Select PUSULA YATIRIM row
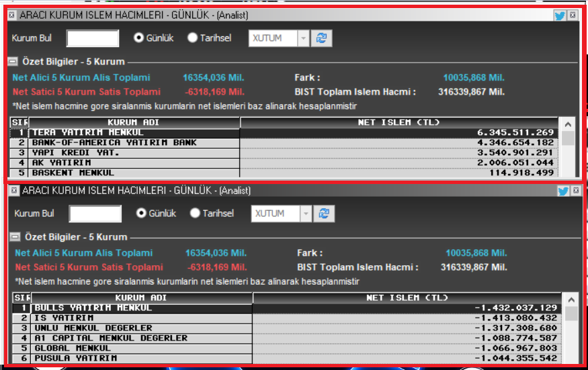The height and width of the screenshot is (370, 588). [x=286, y=359]
